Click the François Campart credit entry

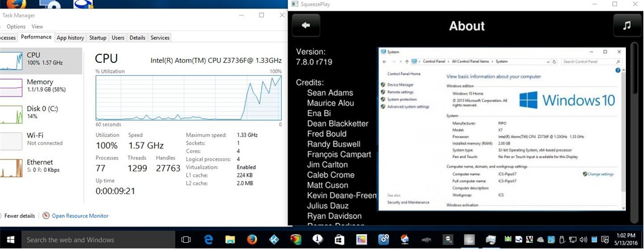[339, 154]
